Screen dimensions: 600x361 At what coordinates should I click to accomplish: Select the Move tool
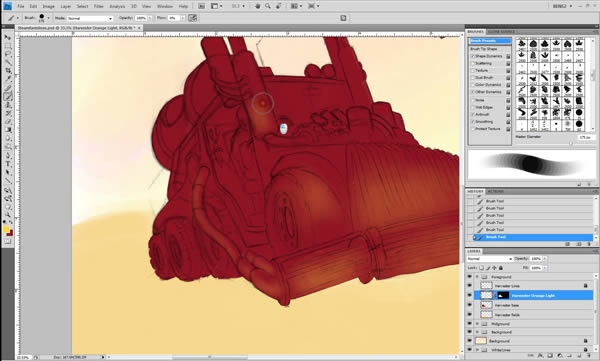7,37
